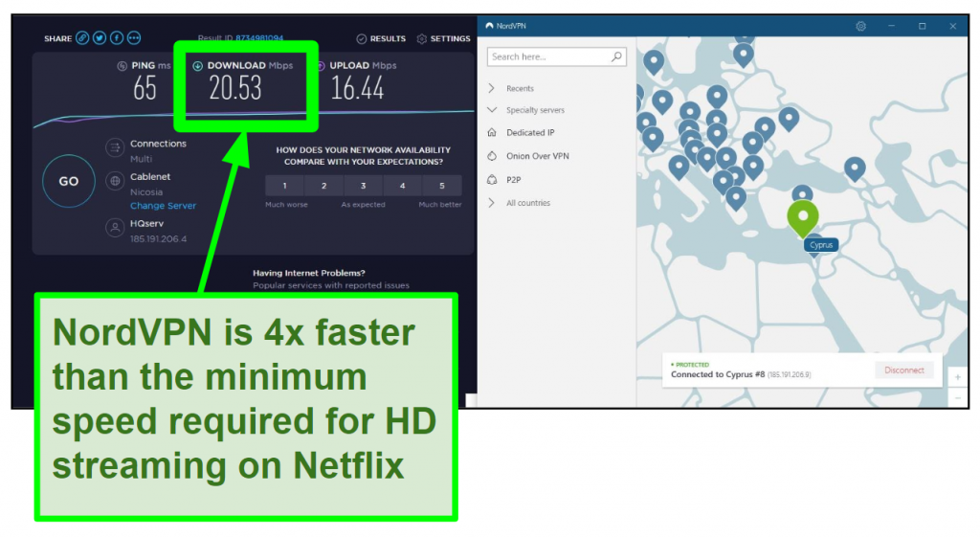Screen dimensions: 980x538
Task: Open the Result ID 8734981094 link
Action: tap(258, 38)
